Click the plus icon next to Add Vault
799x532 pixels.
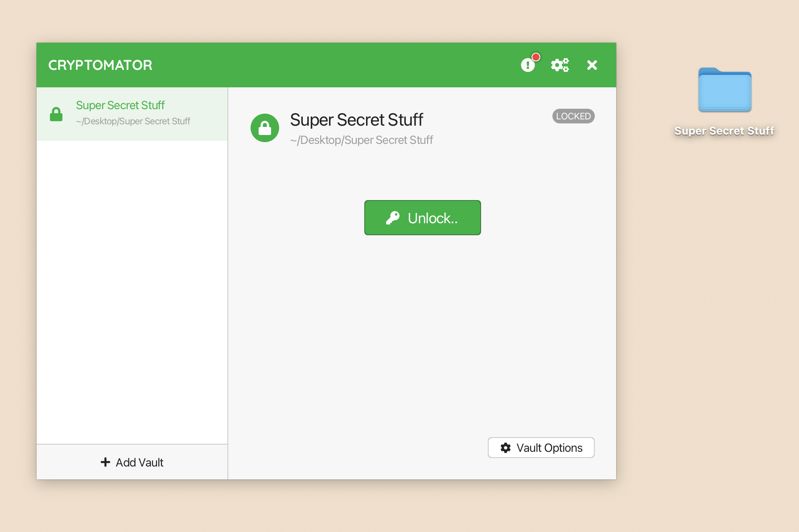(x=105, y=462)
